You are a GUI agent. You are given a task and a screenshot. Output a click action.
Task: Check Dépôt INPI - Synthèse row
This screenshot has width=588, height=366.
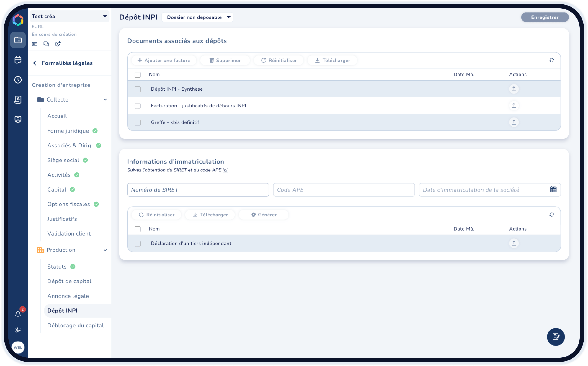click(x=138, y=89)
